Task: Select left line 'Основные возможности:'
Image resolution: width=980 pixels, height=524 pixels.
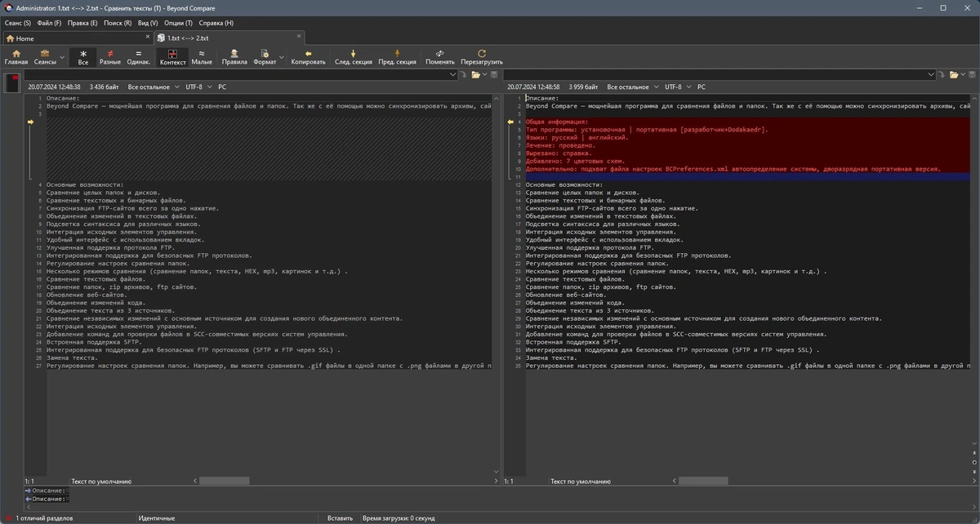Action: coord(85,184)
